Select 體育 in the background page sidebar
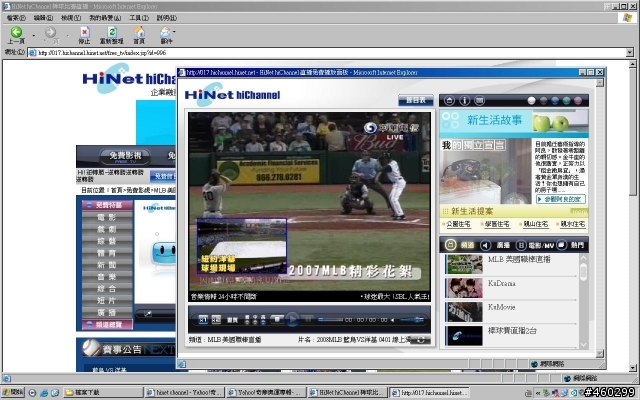Screen dimensions: 640x400 tap(107, 253)
